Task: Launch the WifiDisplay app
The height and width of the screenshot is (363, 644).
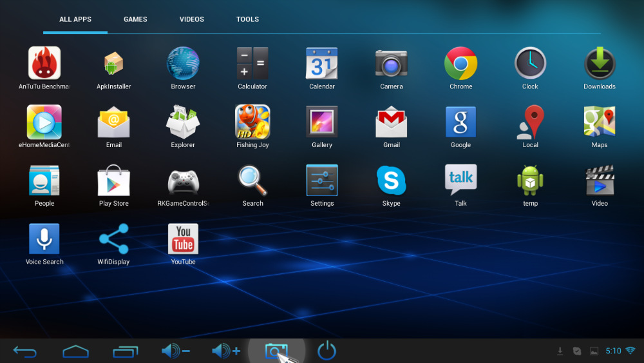Action: 114,239
